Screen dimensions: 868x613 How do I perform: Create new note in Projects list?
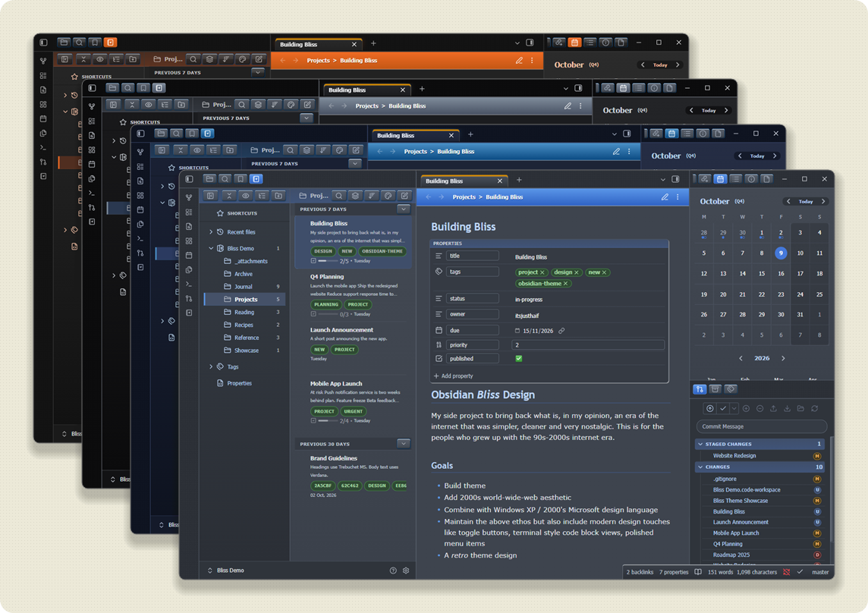[404, 196]
